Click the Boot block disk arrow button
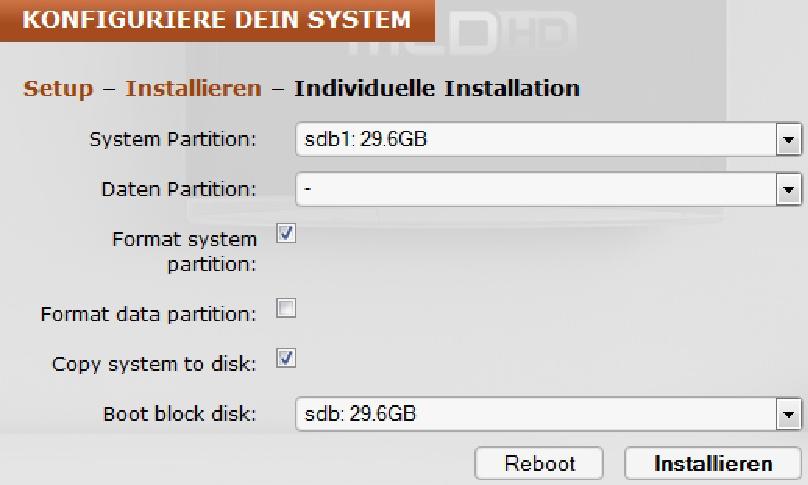 [x=789, y=414]
